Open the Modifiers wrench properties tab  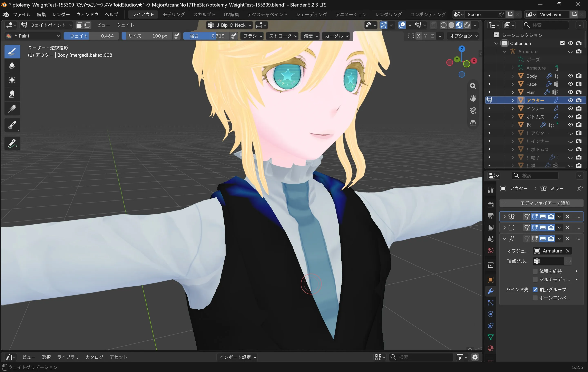pos(490,291)
